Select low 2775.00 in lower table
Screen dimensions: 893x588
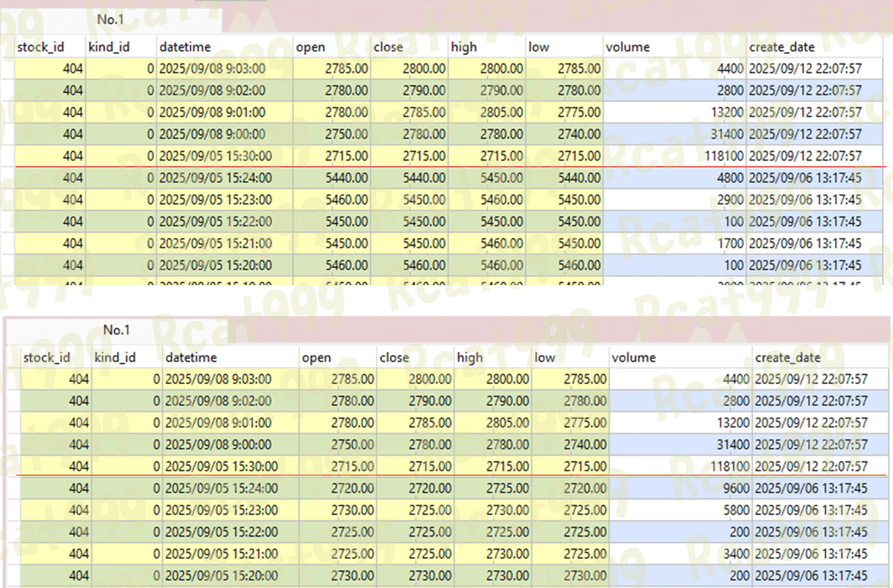click(x=570, y=422)
